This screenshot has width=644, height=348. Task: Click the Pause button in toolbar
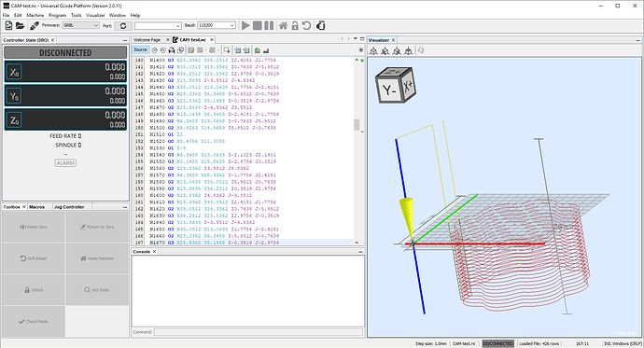point(269,25)
